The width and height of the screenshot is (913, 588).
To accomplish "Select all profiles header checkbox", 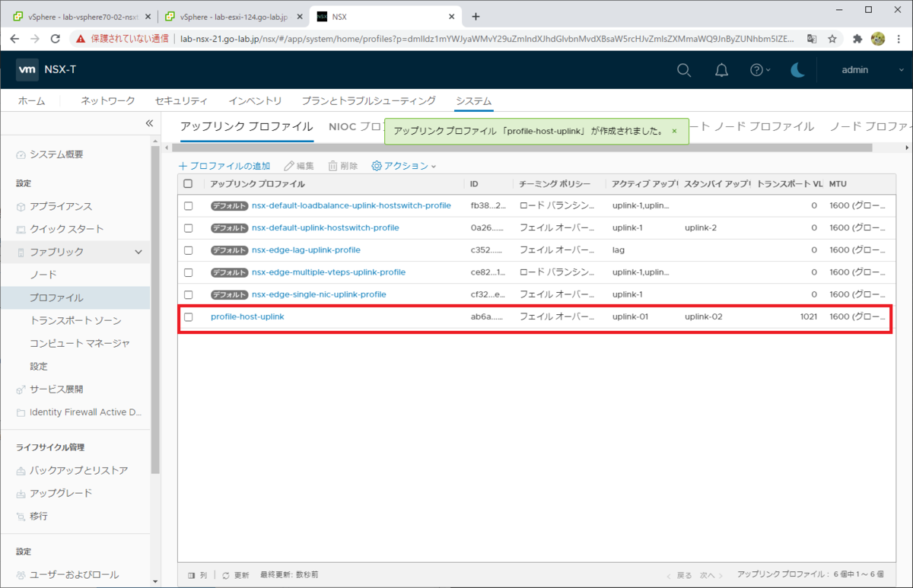I will 189,184.
